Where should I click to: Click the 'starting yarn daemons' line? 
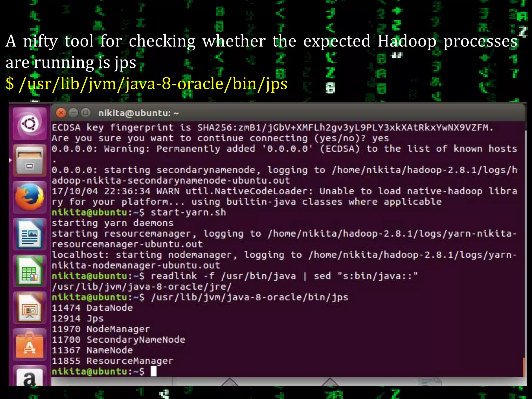point(112,223)
